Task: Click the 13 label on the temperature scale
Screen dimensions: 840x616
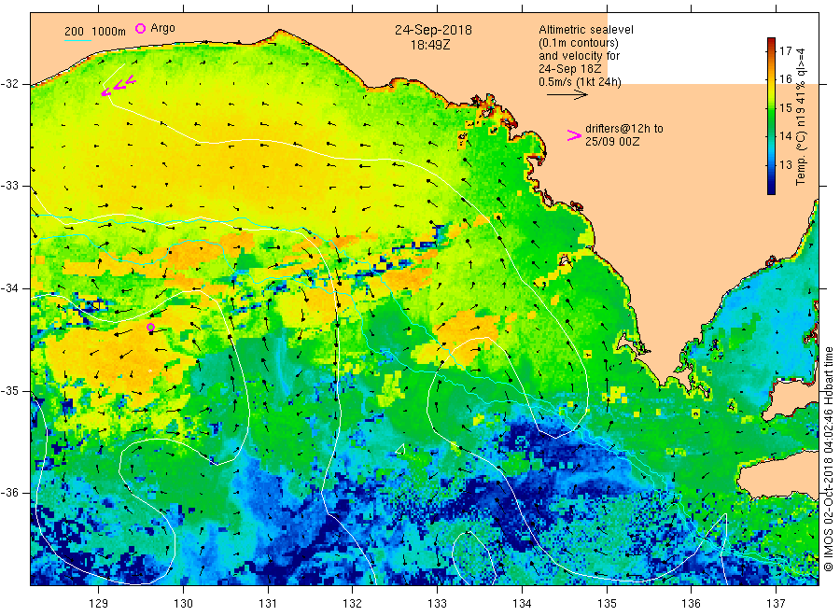Action: point(785,165)
